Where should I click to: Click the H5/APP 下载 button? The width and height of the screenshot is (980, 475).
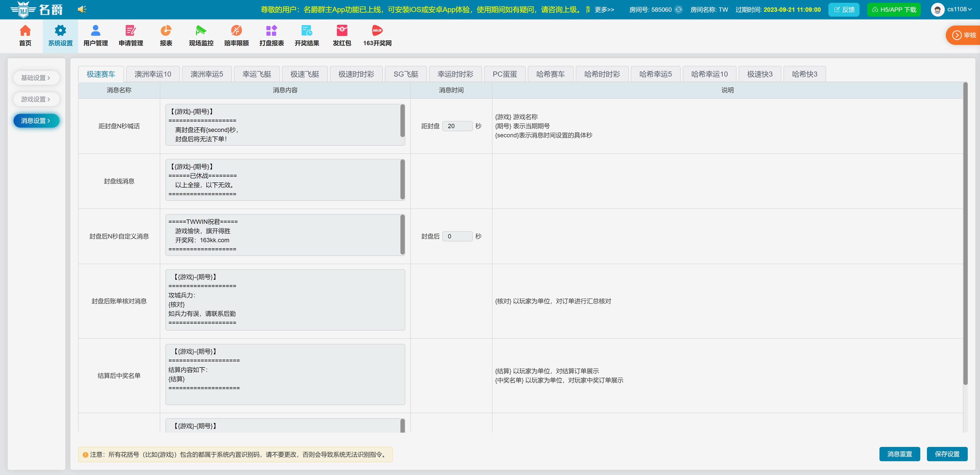coord(893,9)
